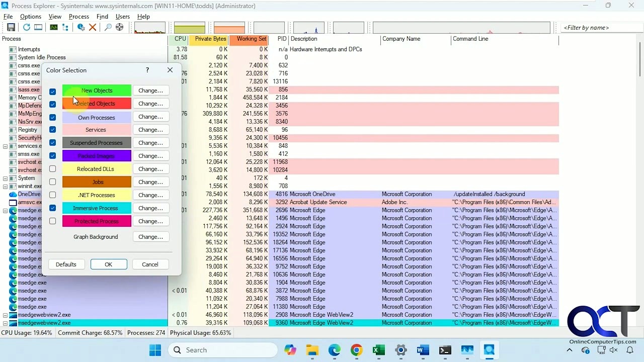Uncheck the New Objects checkbox
Screen dimensions: 644x362
(52, 91)
